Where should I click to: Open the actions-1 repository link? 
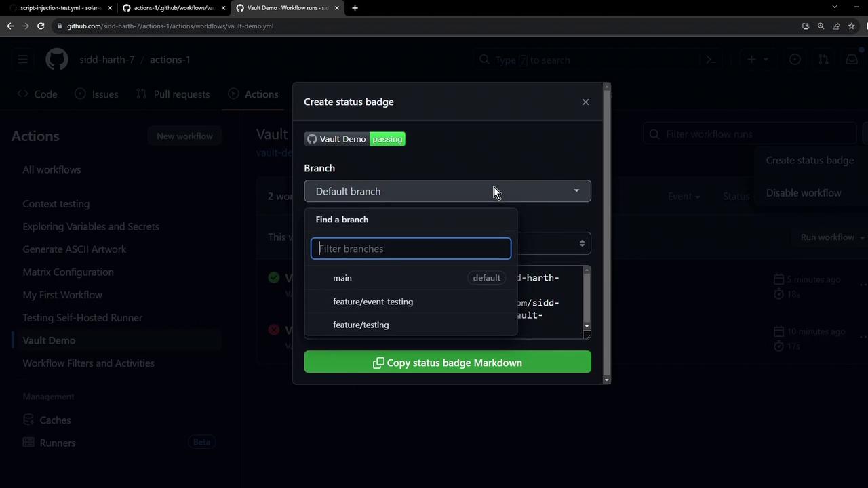[170, 60]
